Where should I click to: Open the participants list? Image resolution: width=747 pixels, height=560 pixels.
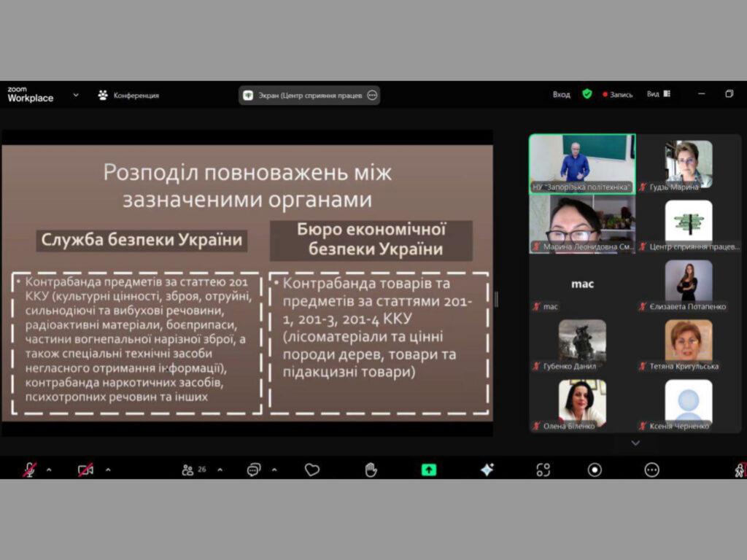pos(189,470)
